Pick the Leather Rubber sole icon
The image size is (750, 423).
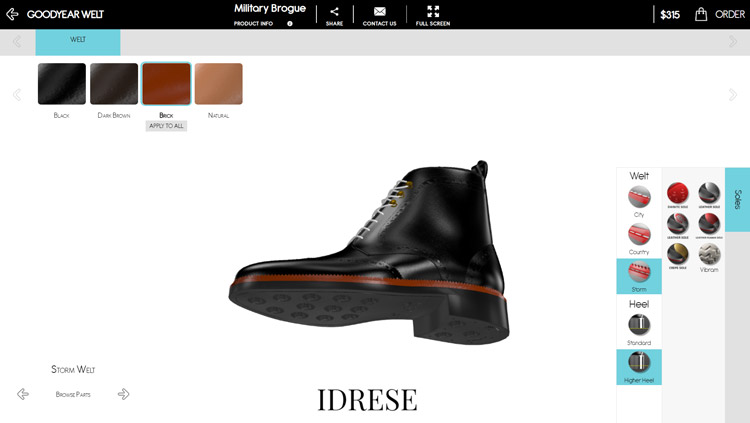709,223
